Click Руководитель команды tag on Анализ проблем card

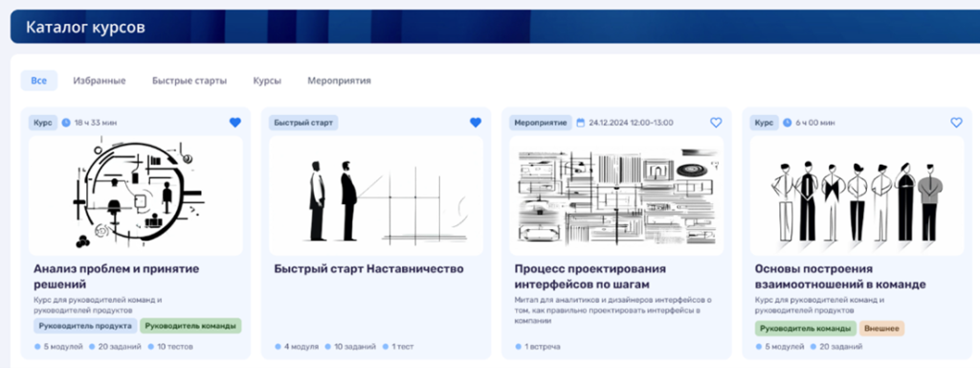[x=190, y=326]
